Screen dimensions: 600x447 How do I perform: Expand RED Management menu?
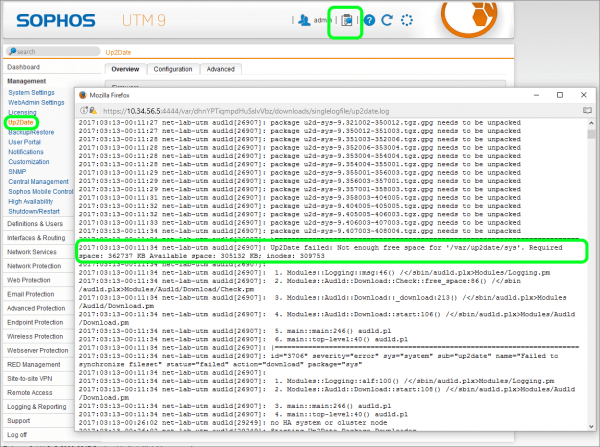(x=34, y=365)
